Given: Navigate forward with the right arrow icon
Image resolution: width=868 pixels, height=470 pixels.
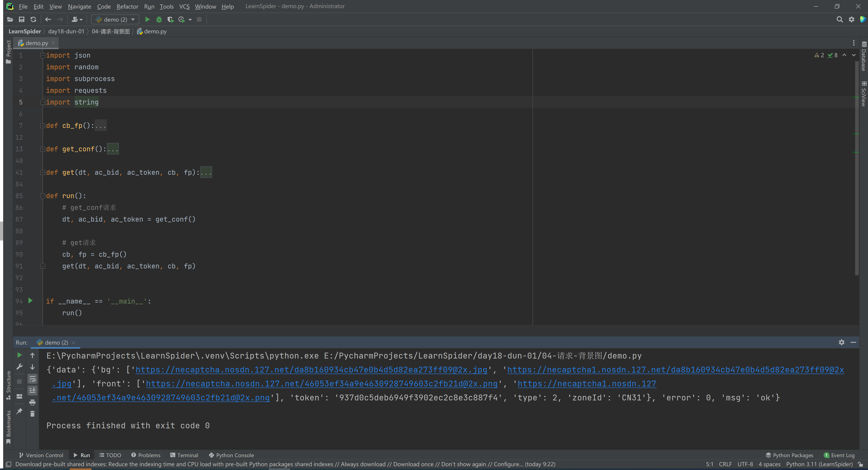Looking at the screenshot, I should (x=60, y=20).
